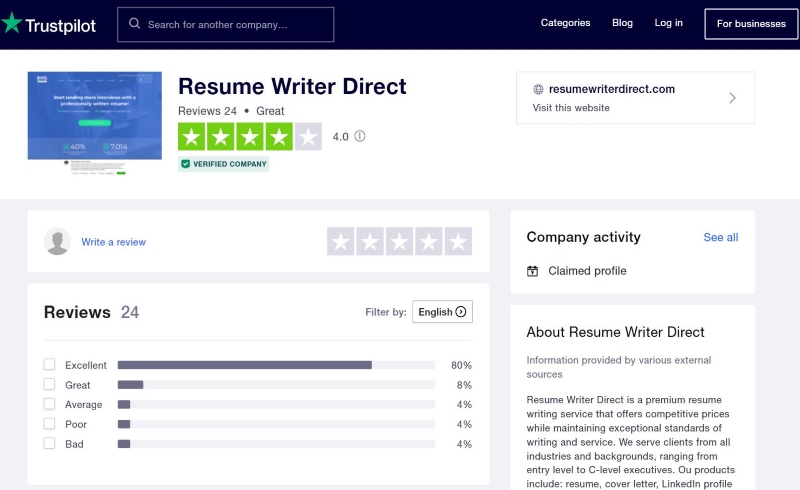
Task: Click the Trustpilot wordmark
Action: tap(60, 26)
